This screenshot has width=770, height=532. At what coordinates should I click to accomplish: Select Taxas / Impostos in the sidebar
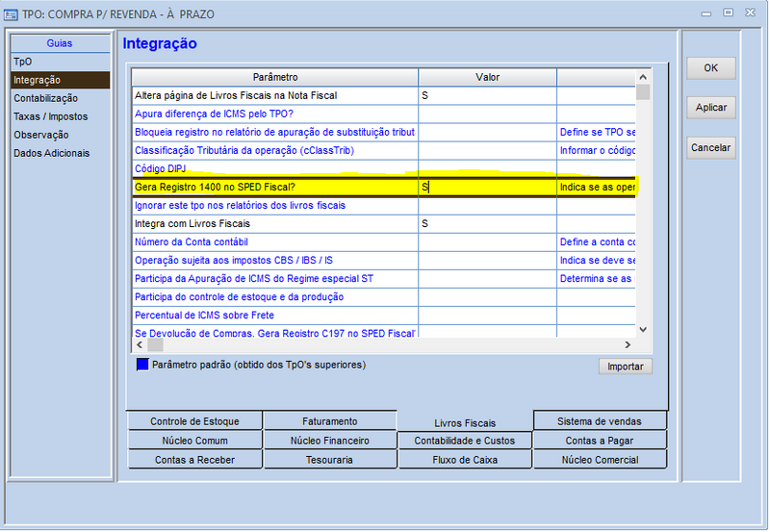pyautogui.click(x=50, y=116)
